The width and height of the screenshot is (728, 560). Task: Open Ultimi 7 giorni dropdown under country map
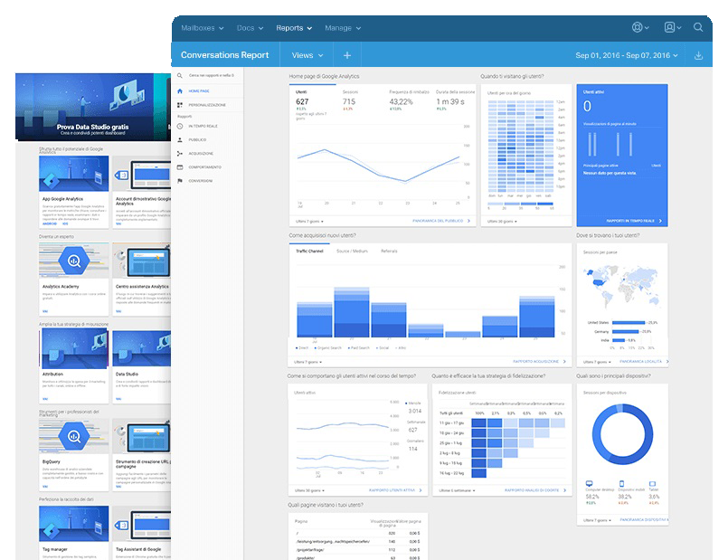597,362
